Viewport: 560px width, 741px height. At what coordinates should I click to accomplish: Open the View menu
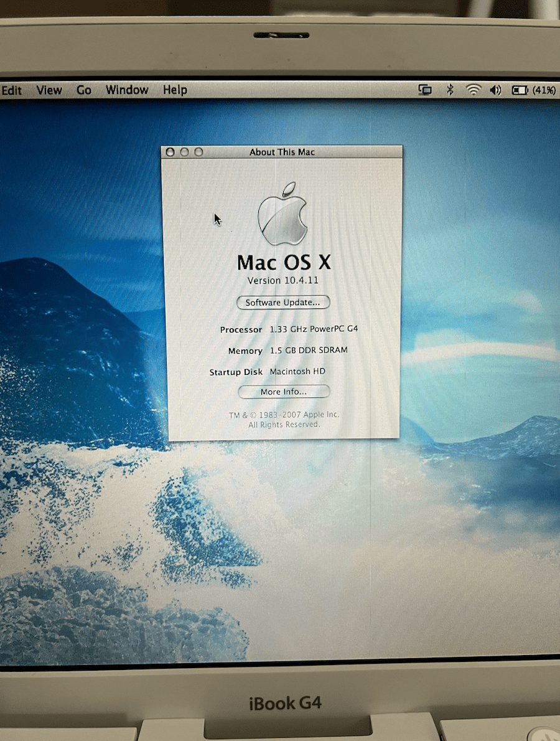(49, 90)
